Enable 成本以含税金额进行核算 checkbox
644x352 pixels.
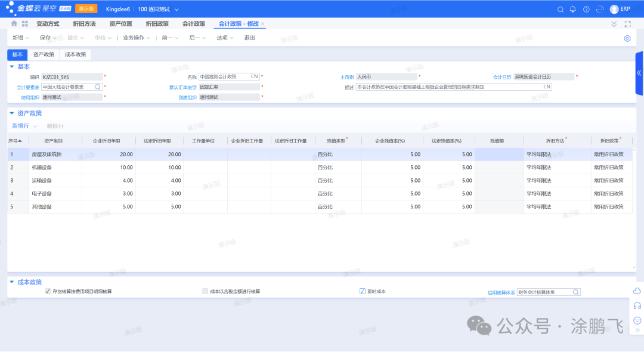click(x=205, y=292)
